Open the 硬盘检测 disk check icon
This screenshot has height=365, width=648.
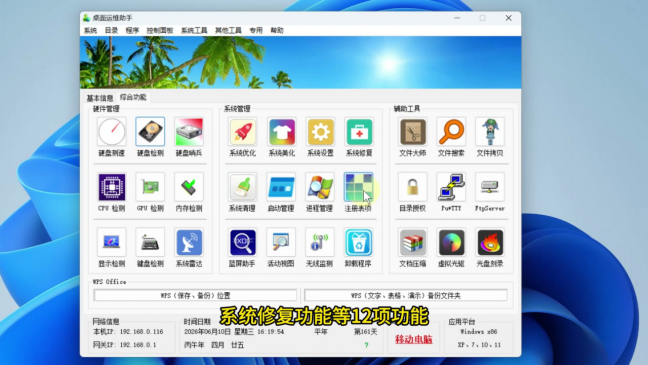pos(150,132)
